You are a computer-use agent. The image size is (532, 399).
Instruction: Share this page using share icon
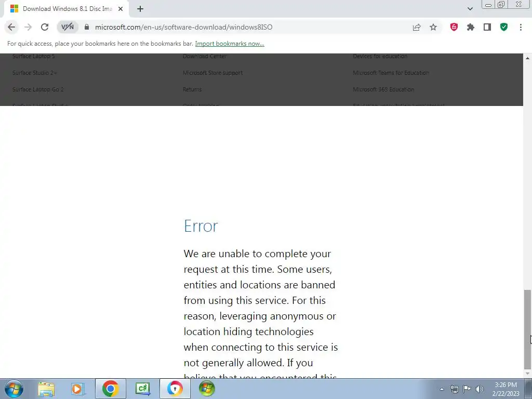click(417, 27)
